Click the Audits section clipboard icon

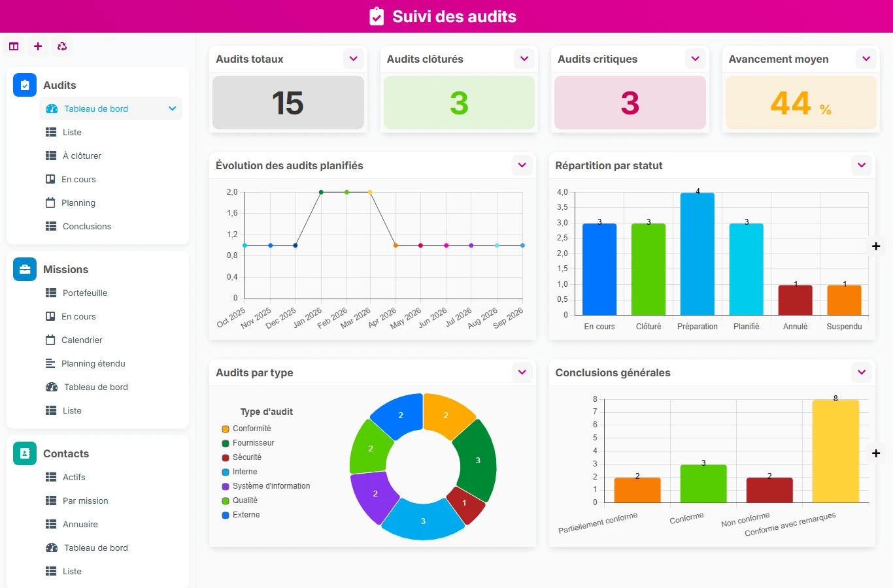(x=25, y=85)
